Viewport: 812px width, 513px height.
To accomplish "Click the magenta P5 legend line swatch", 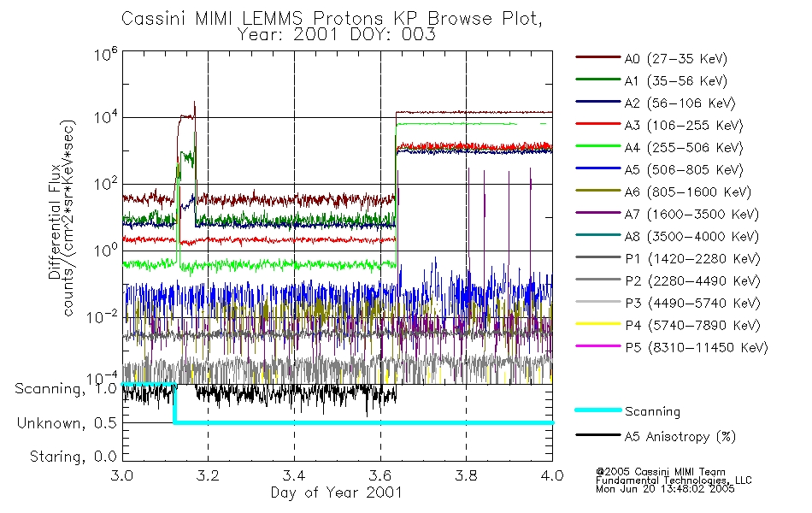I will tap(597, 346).
